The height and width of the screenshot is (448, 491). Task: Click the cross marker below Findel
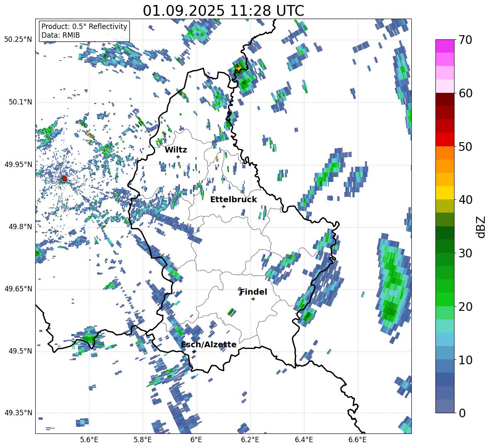tap(253, 299)
